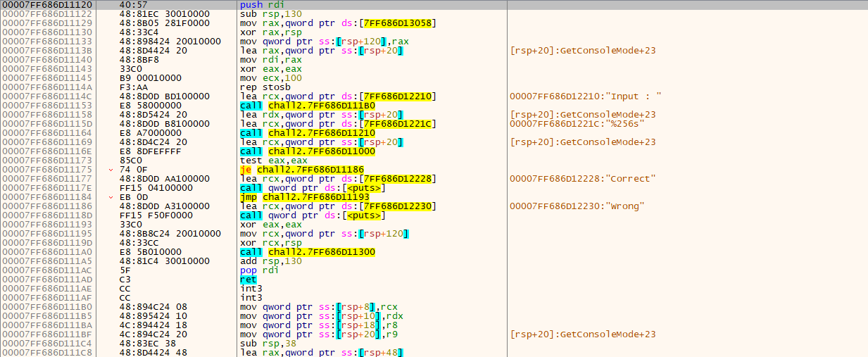Select 'lea rax,qword ptr ss:[rsp+48]' instruction
Viewport: 868px width, 357px height.
point(322,353)
